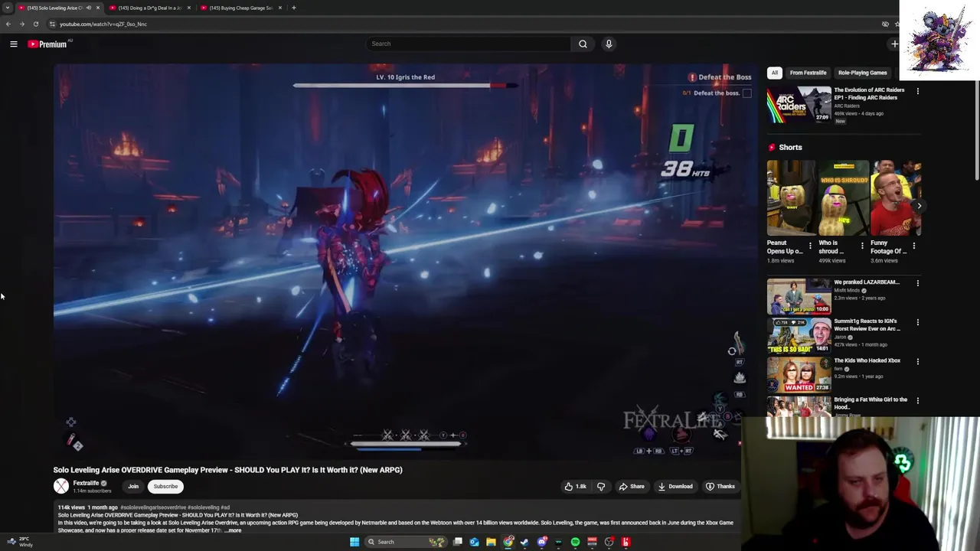Go back with the browser back arrow

(8, 24)
